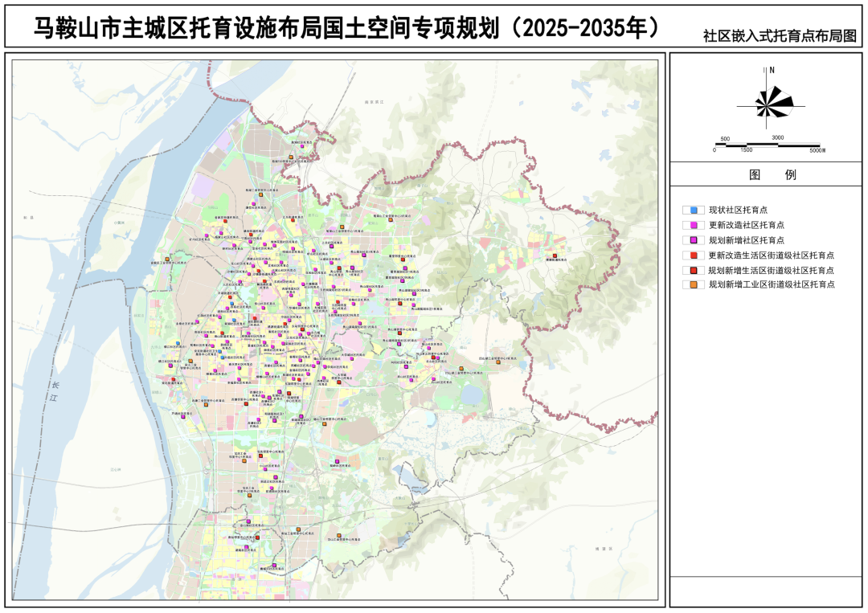Select the 规划新增社区托育点 purple marker
Image resolution: width=868 pixels, height=613 pixels.
pyautogui.click(x=694, y=240)
